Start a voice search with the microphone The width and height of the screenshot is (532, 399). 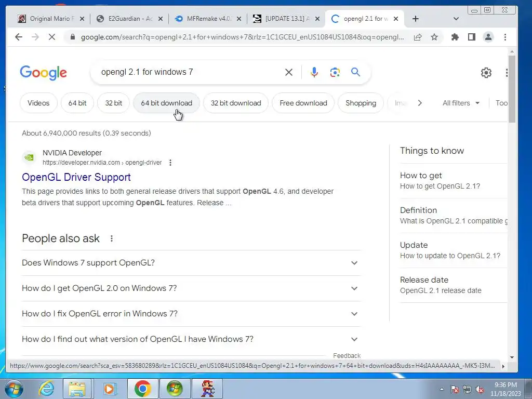[x=314, y=72]
